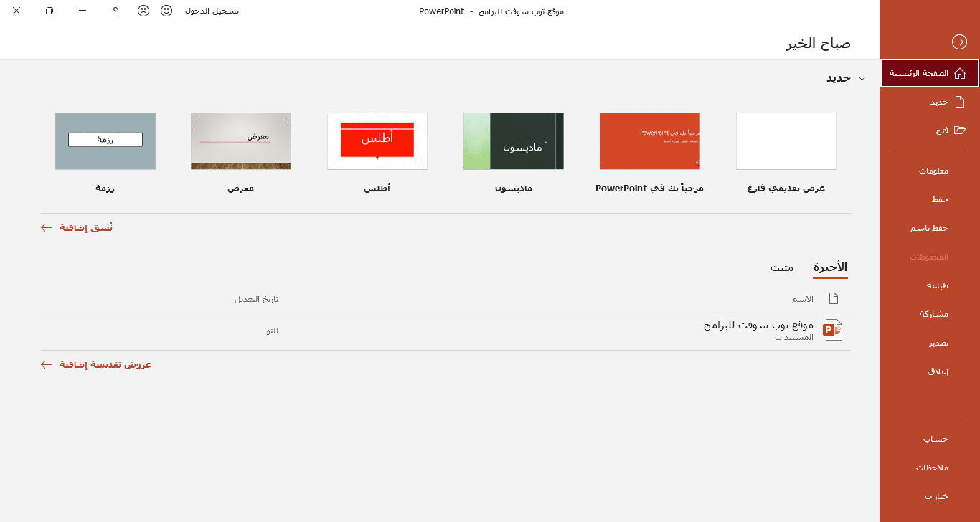Screen dimensions: 980x522
Task: Click the frowning face feedback icon
Action: [143, 11]
